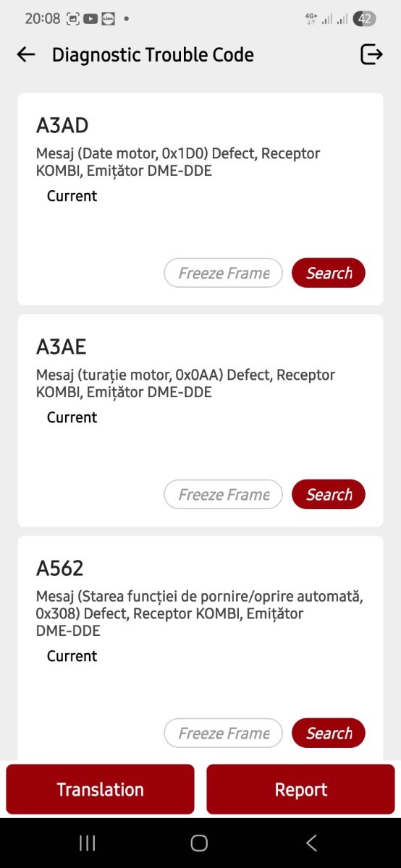Screen dimensions: 401x868
Task: Tap the Android home button
Action: pos(199,843)
